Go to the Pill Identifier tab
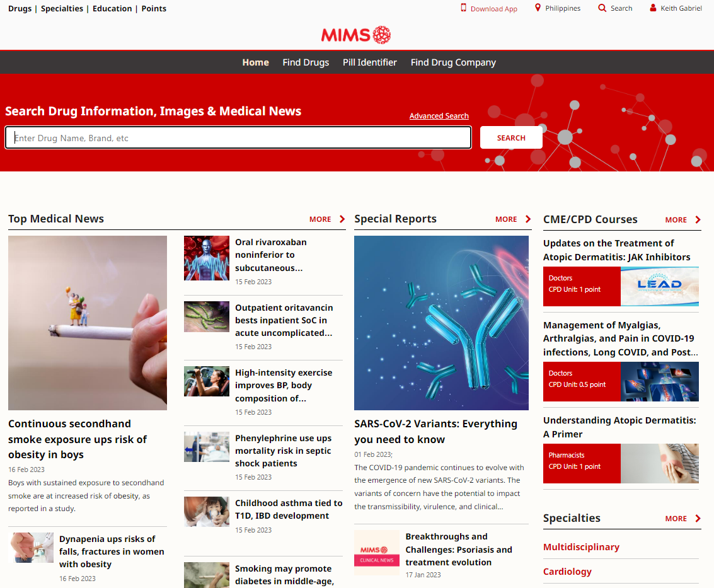Screen dimensions: 714x588 point(370,62)
